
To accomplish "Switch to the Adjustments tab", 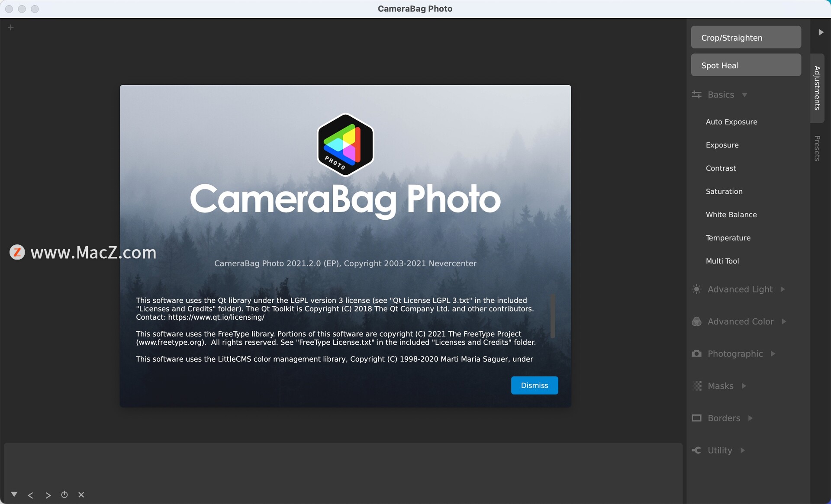I will tap(817, 88).
